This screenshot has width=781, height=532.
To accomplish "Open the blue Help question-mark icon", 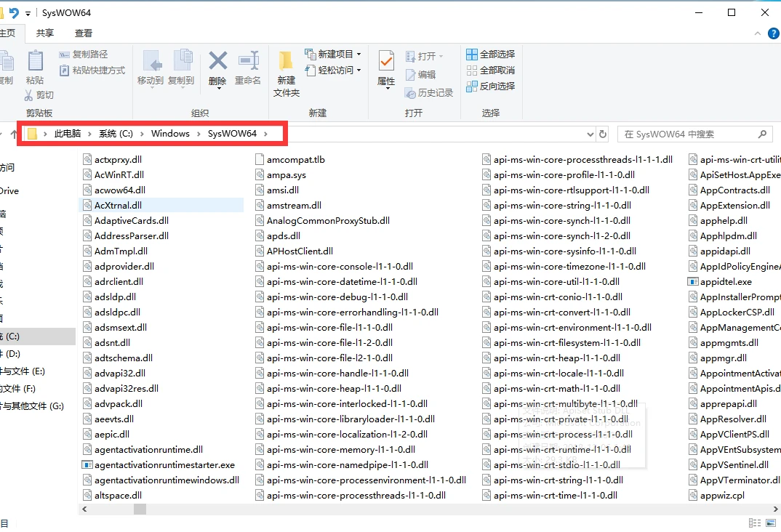I will (774, 33).
